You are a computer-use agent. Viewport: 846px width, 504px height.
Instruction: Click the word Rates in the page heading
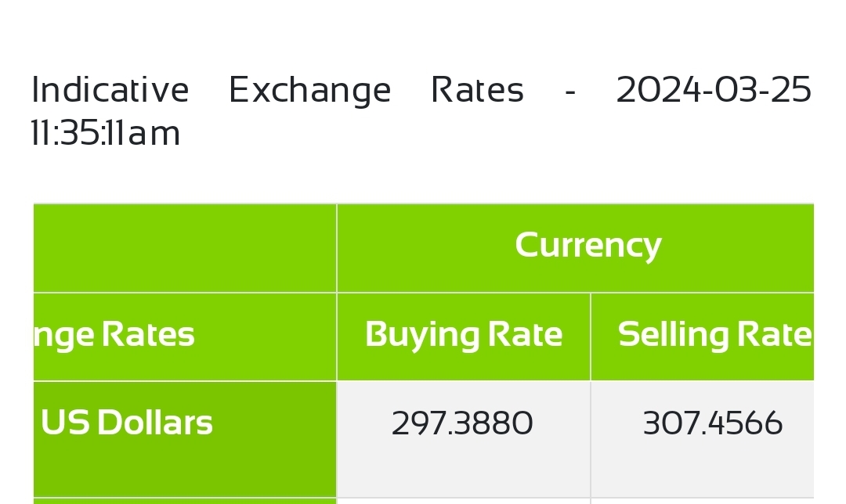pos(478,89)
